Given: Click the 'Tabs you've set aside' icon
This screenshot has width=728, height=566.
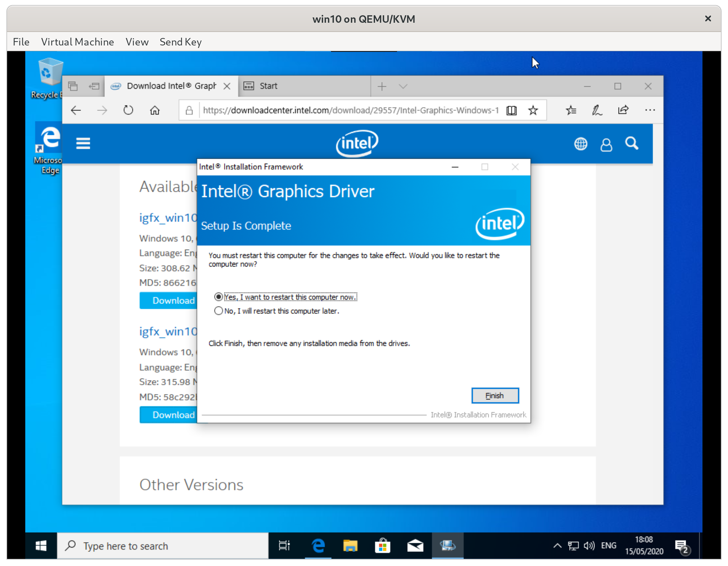Looking at the screenshot, I should coord(73,86).
